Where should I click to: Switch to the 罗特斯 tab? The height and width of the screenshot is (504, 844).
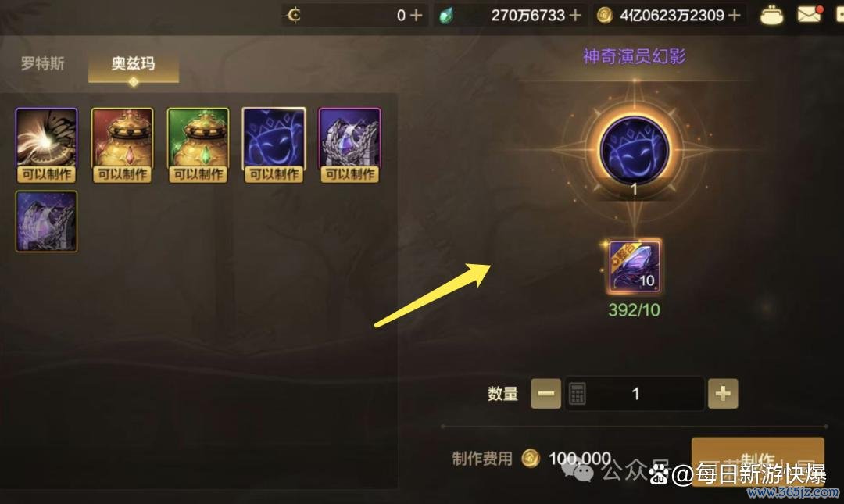pyautogui.click(x=42, y=63)
